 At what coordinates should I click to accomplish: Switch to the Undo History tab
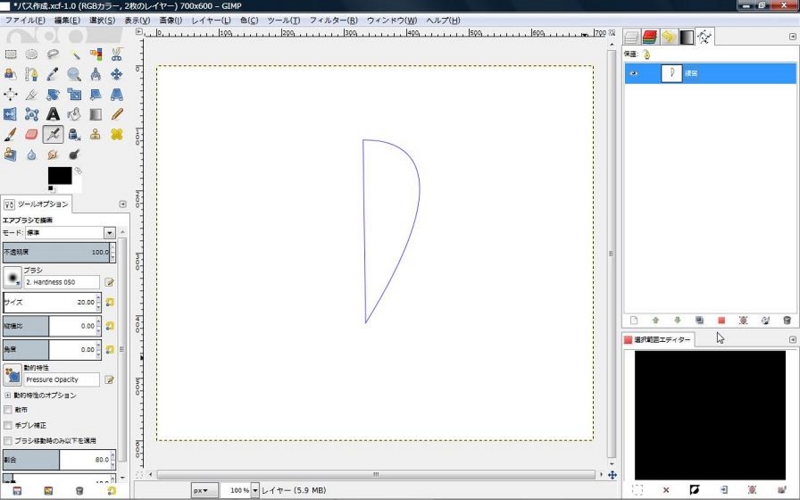tap(668, 37)
